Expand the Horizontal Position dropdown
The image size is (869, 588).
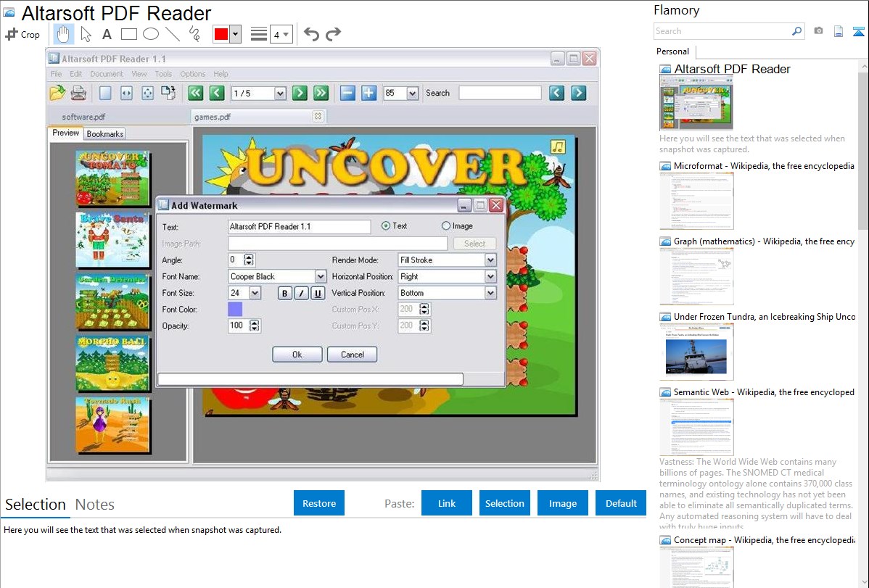490,276
